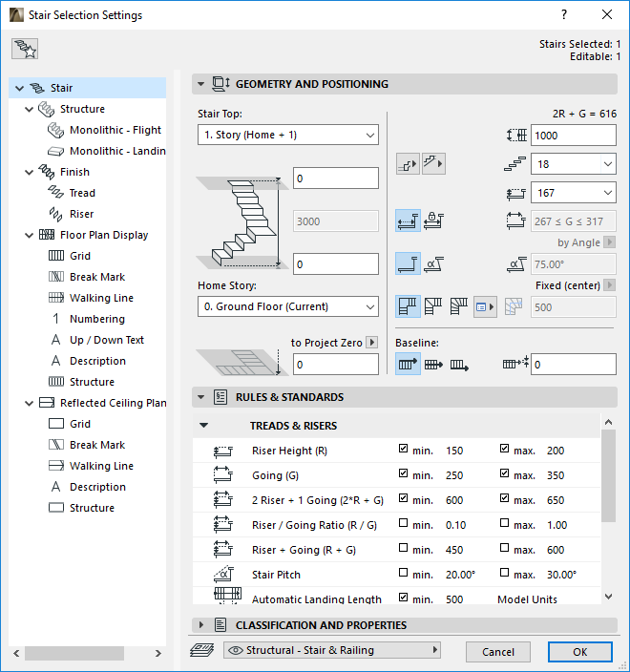
Task: Open the winder options flyout icon
Action: (485, 306)
